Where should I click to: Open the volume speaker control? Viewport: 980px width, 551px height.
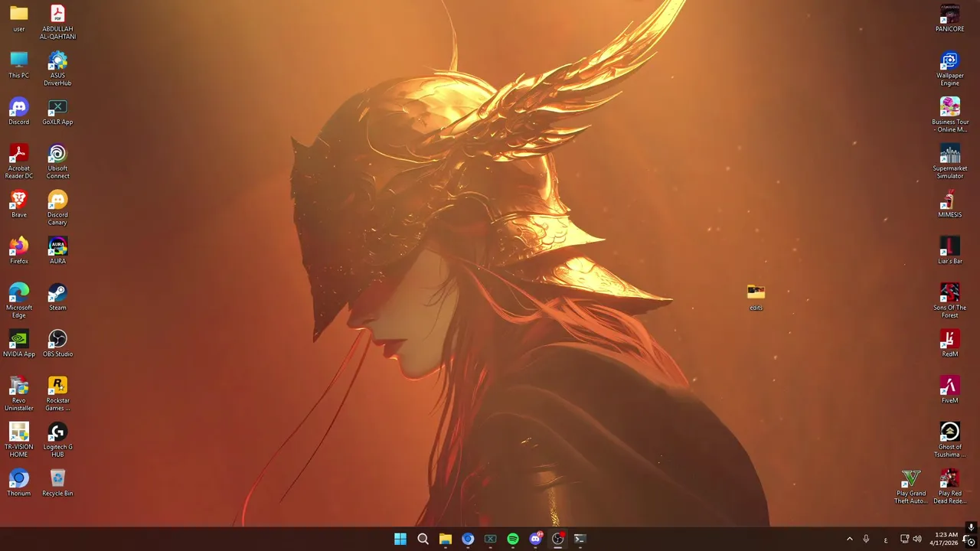tap(917, 539)
